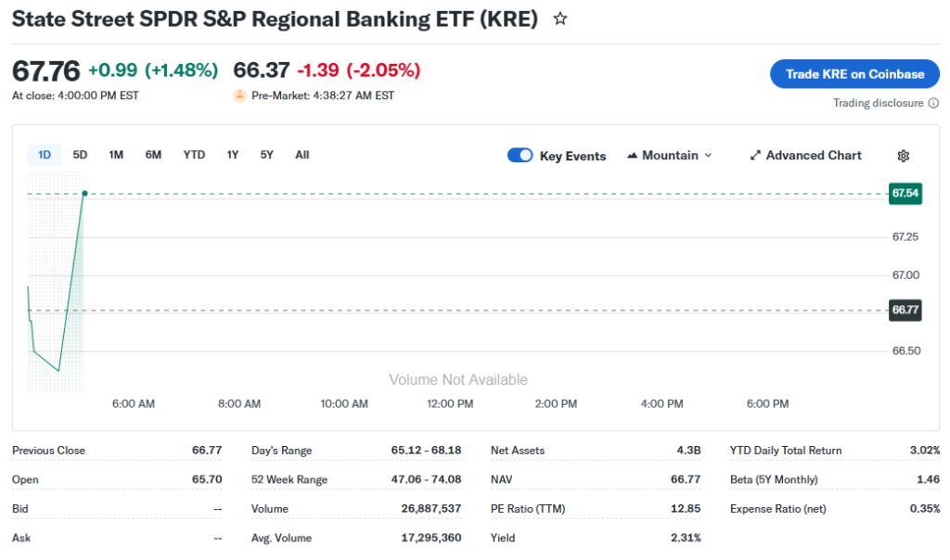The image size is (950, 560).
Task: View the 5Y chart range
Action: point(267,155)
